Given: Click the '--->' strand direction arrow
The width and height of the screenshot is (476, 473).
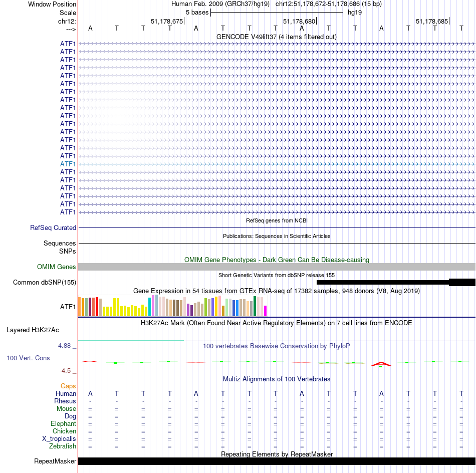Looking at the screenshot, I should (71, 29).
